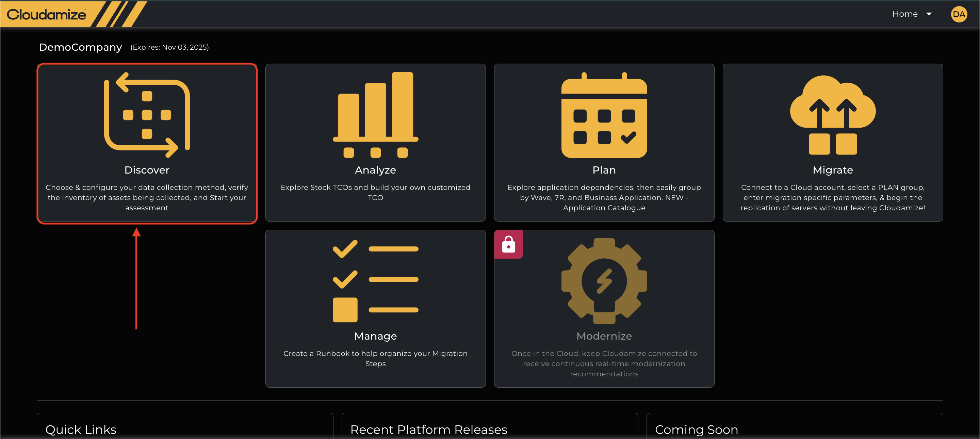Viewport: 980px width, 439px height.
Task: Click the Recent Platform Releases heading
Action: coord(428,429)
